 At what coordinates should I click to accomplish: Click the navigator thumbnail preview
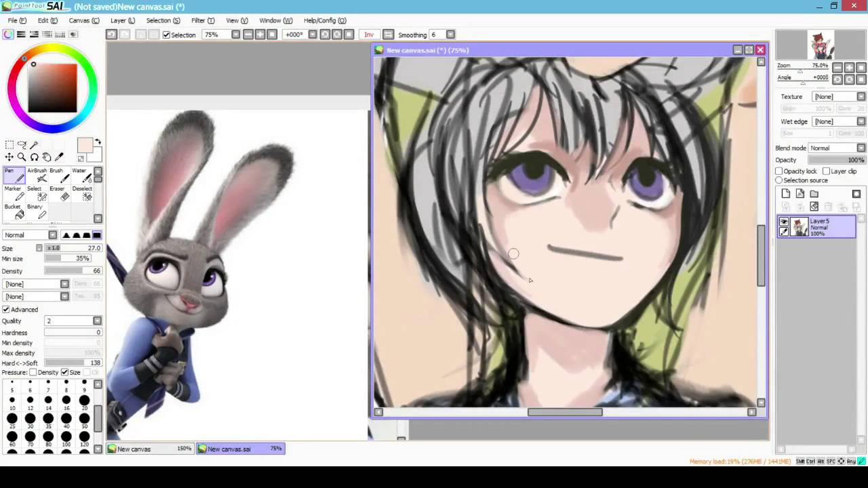tap(821, 45)
